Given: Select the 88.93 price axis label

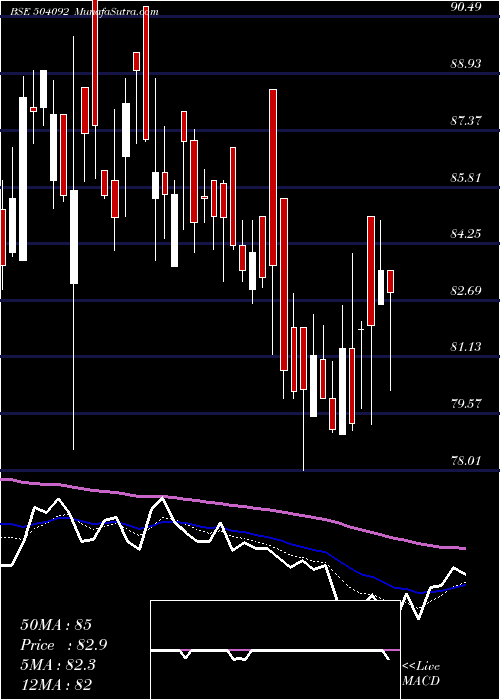Looking at the screenshot, I should coord(465,64).
